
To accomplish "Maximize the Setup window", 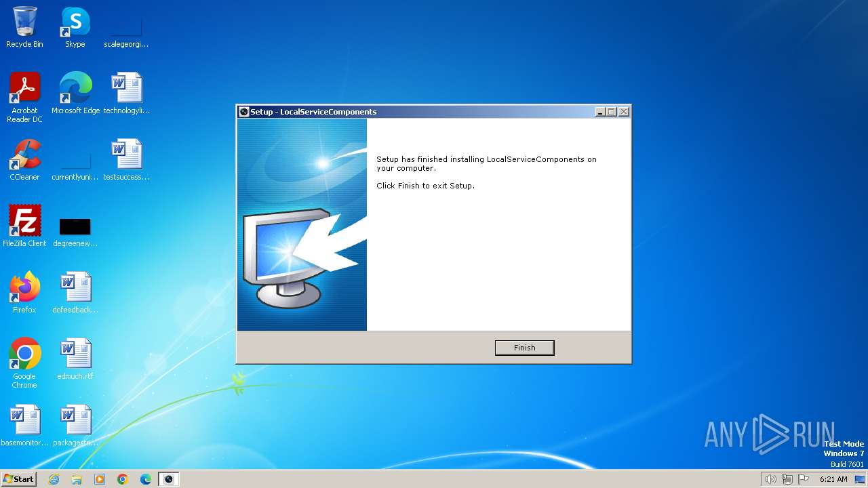I will tap(612, 112).
